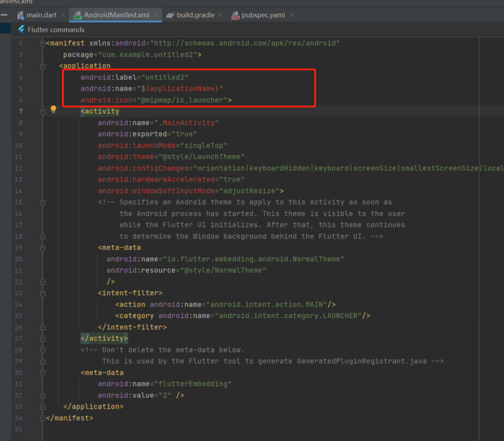Click the <category tag name on line 25
This screenshot has width=504, height=441.
pyautogui.click(x=135, y=316)
